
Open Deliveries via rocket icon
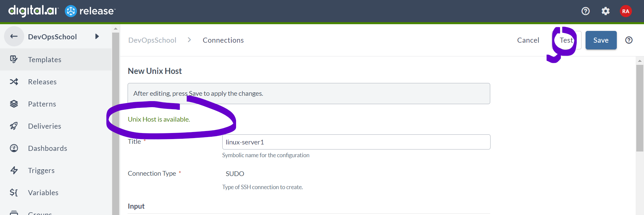pyautogui.click(x=14, y=126)
